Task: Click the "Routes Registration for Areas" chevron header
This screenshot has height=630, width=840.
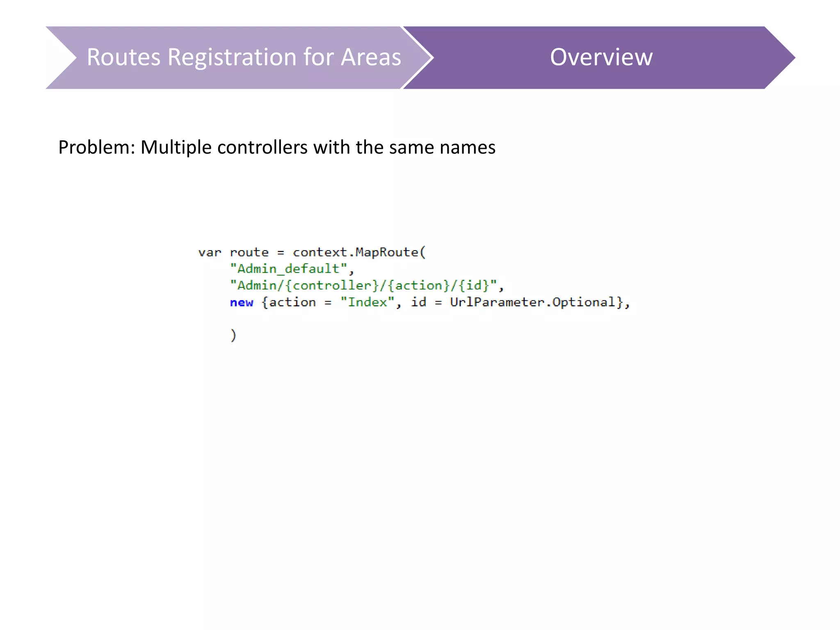Action: point(244,57)
